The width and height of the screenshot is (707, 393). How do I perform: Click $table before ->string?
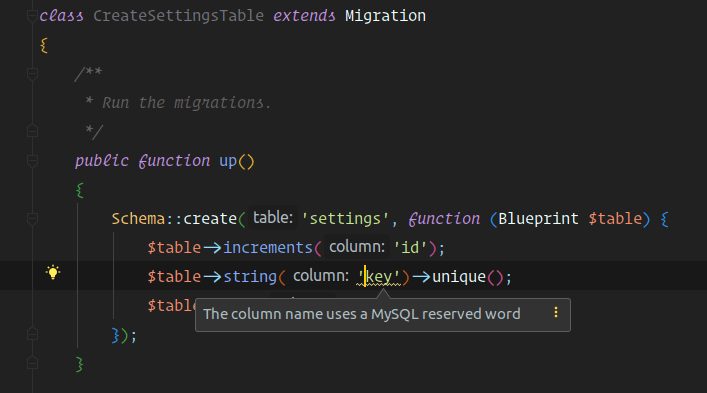174,277
